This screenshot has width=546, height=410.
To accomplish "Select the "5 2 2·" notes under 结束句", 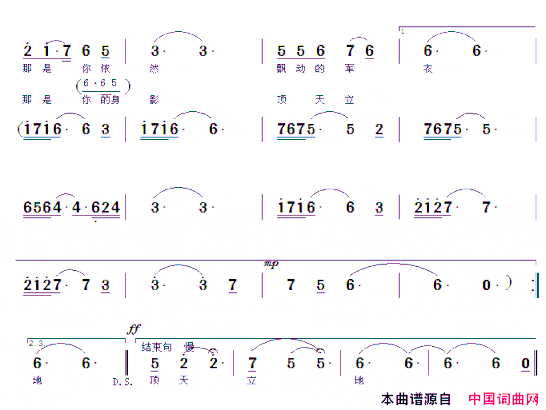I will [187, 364].
